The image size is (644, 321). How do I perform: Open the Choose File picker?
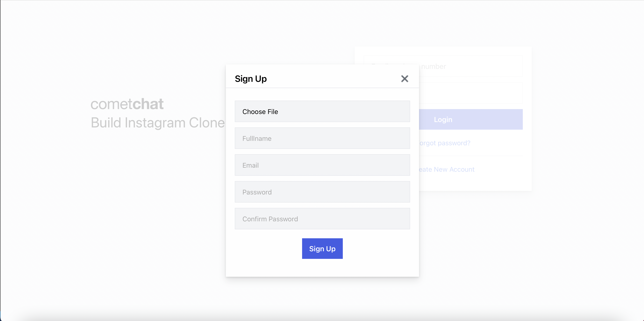(322, 112)
